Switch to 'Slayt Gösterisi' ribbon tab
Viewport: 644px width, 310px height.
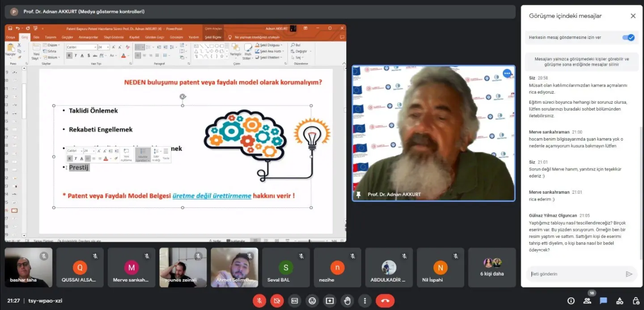[x=114, y=37]
